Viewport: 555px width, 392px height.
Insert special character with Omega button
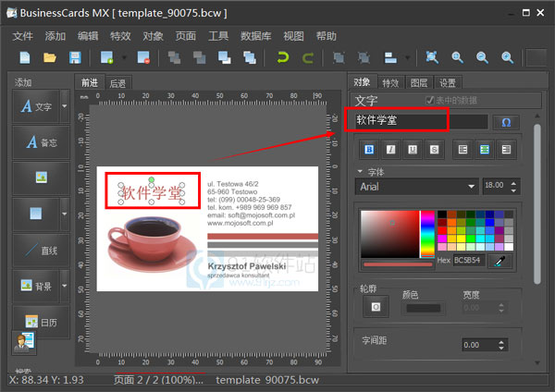505,122
